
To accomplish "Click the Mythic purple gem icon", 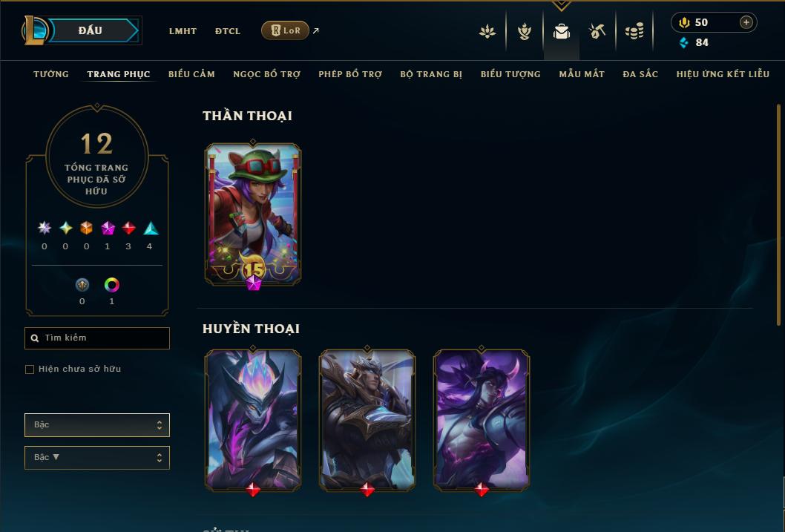I will 108,229.
